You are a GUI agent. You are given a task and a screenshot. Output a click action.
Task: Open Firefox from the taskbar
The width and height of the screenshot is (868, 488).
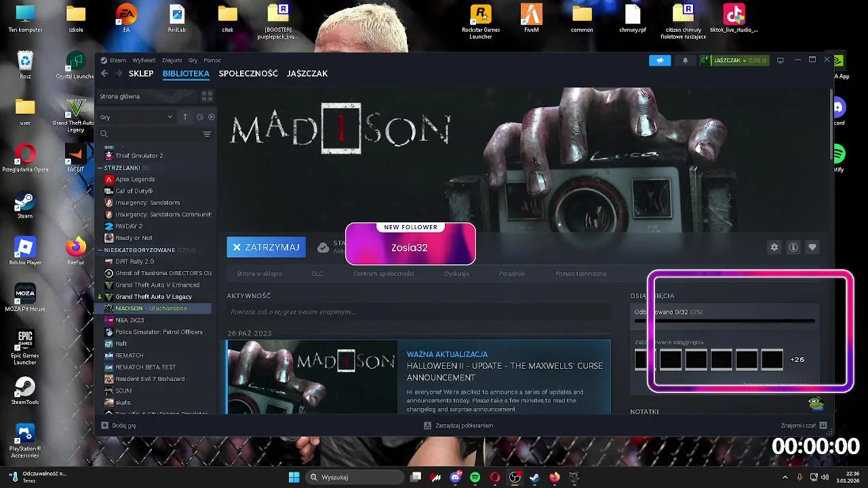554,477
